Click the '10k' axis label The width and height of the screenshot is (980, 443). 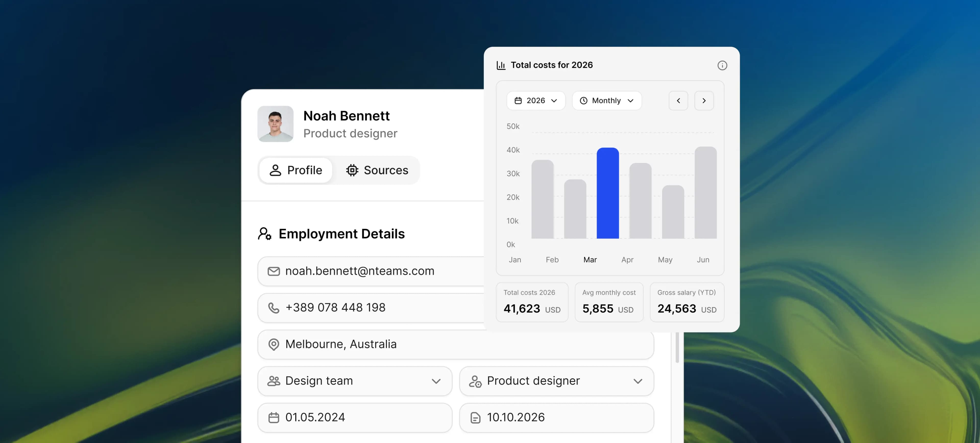pos(512,221)
